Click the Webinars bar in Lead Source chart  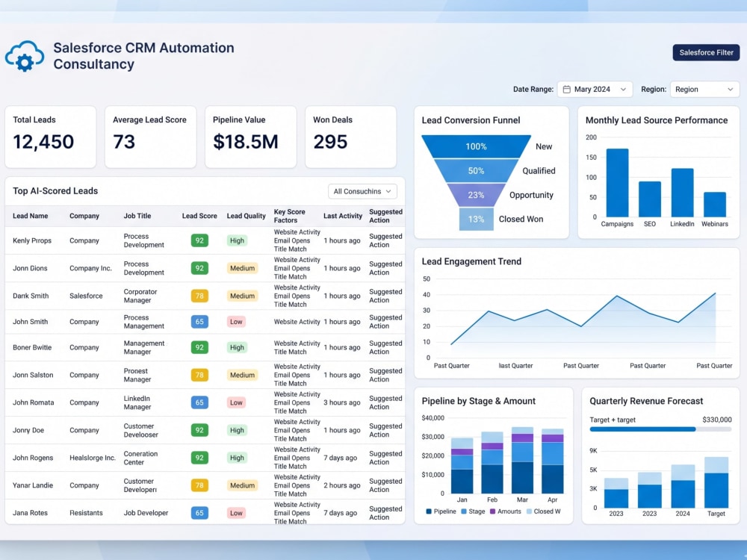tap(715, 205)
